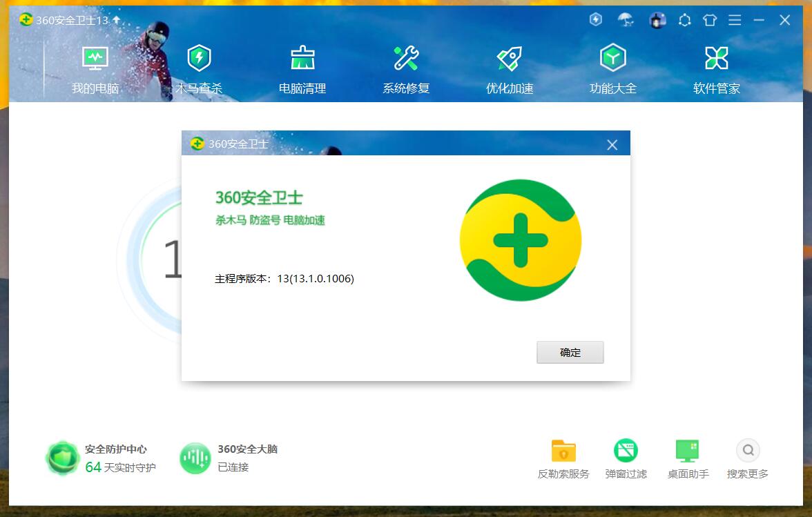Open 电脑清理 cleanup tab
The image size is (812, 517).
click(302, 70)
